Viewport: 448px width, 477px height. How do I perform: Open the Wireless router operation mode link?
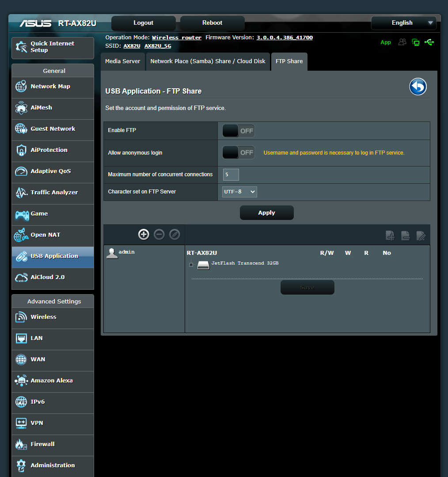coord(177,38)
